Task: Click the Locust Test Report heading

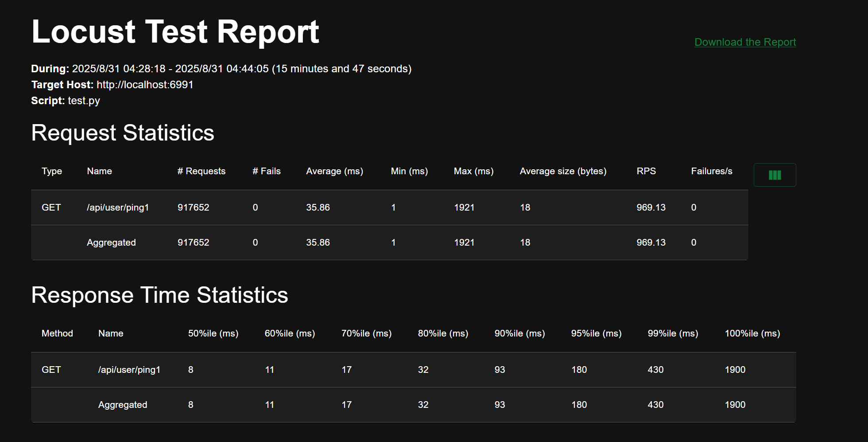Action: tap(175, 32)
